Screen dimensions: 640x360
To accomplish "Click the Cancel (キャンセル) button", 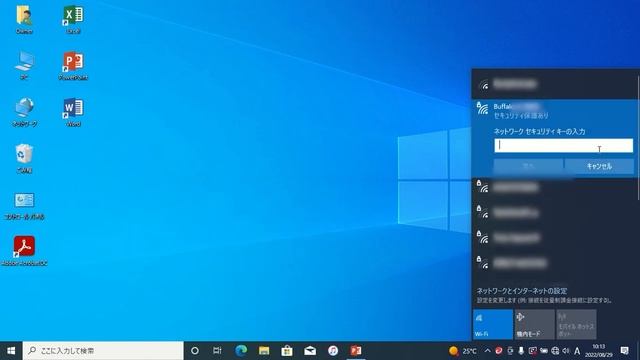I will (599, 166).
